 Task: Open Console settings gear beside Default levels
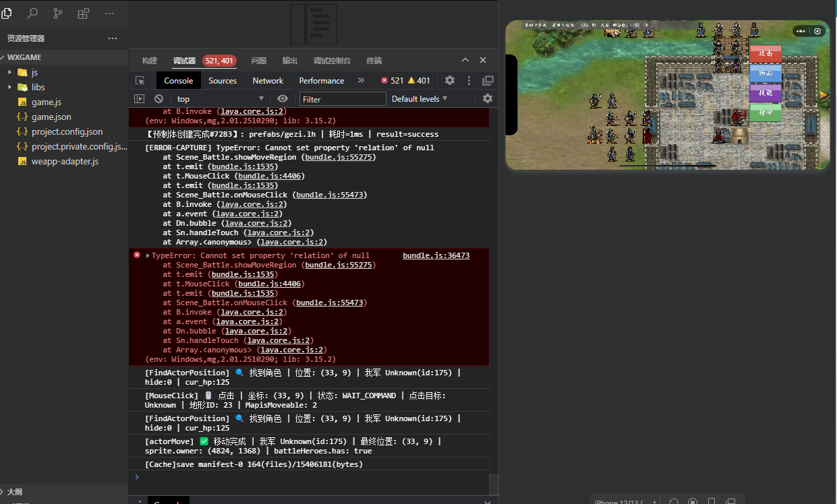[488, 98]
